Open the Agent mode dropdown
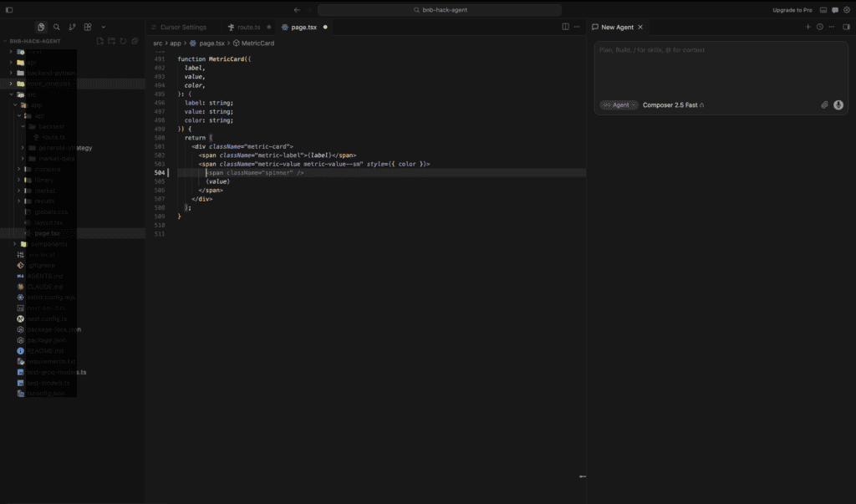 tap(619, 104)
